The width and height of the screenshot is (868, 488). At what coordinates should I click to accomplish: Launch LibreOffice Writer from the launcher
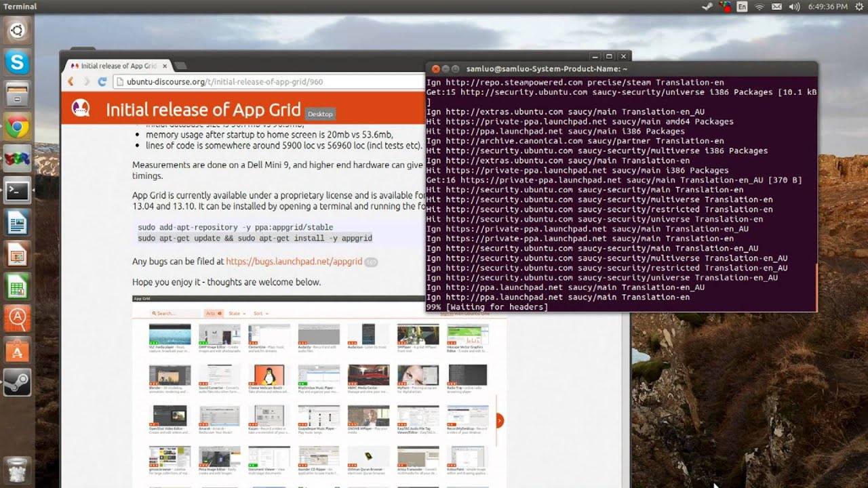[17, 223]
